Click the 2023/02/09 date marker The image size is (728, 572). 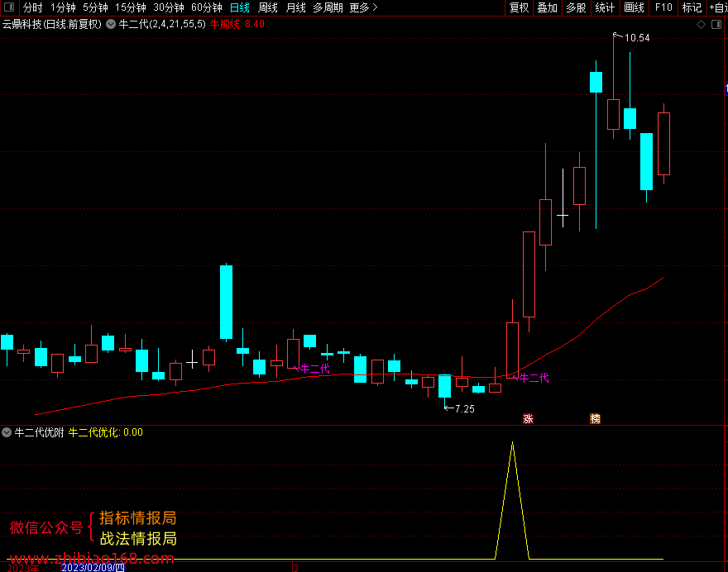93,567
